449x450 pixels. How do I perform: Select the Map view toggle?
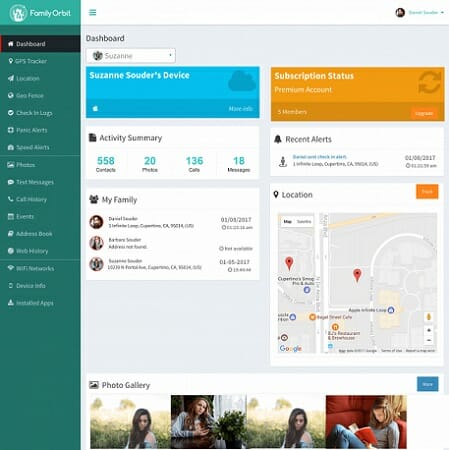[287, 222]
